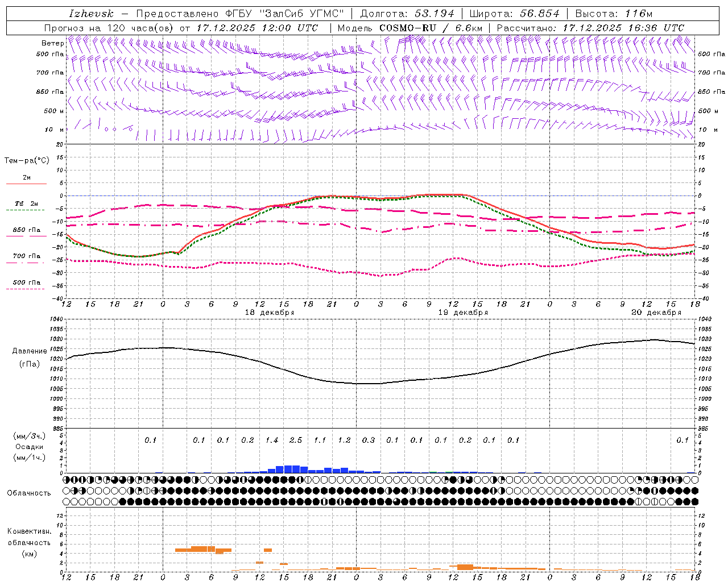Click the "700 гПа" entry in the temperature legend
The width and height of the screenshot is (728, 582).
click(x=27, y=256)
